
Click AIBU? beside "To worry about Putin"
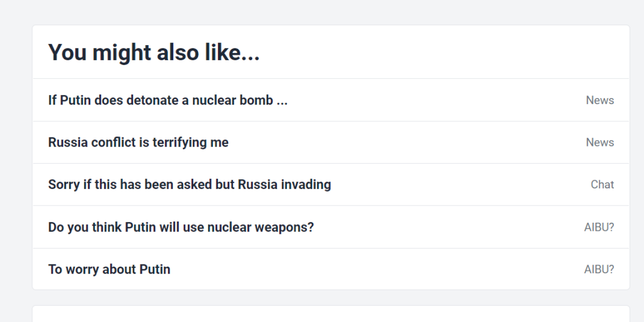click(x=599, y=269)
